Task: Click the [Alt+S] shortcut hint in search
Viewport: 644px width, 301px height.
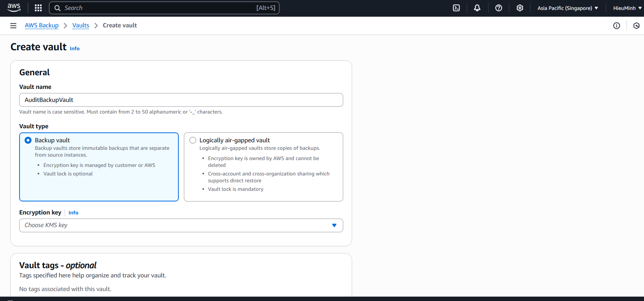Action: [266, 8]
